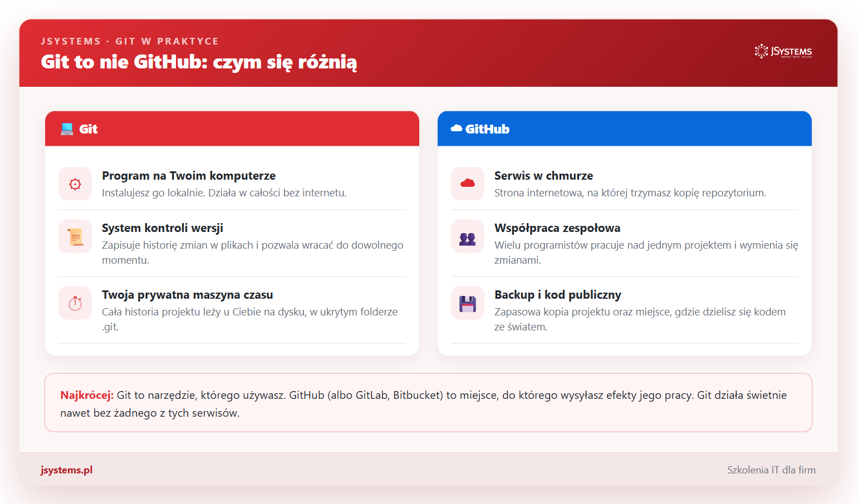
Task: Click the cloud icon beside GitHub heading
Action: (x=457, y=129)
